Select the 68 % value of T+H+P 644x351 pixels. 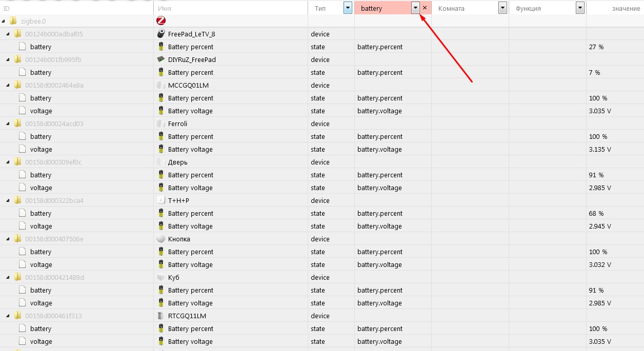click(x=596, y=213)
